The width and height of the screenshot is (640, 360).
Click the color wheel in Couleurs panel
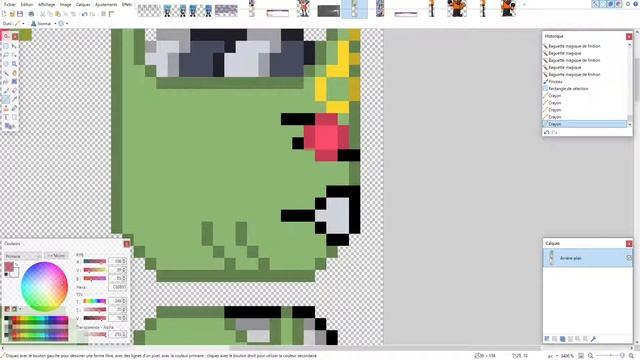click(x=44, y=287)
